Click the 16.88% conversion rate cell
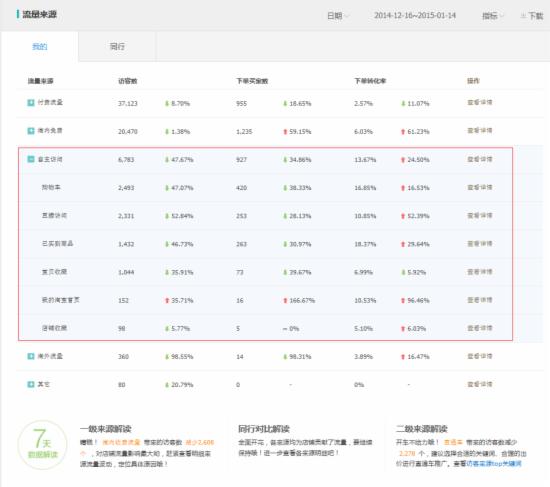This screenshot has height=487, width=550. (x=365, y=188)
